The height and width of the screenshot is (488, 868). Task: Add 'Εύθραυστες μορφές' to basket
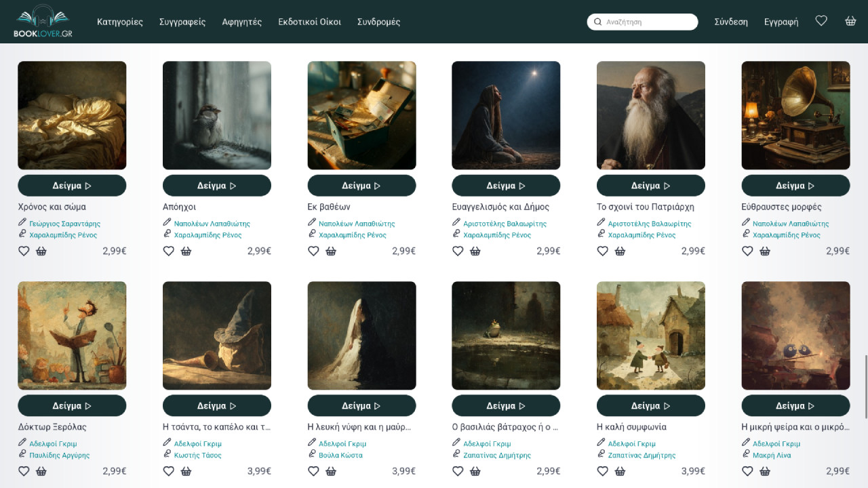765,251
